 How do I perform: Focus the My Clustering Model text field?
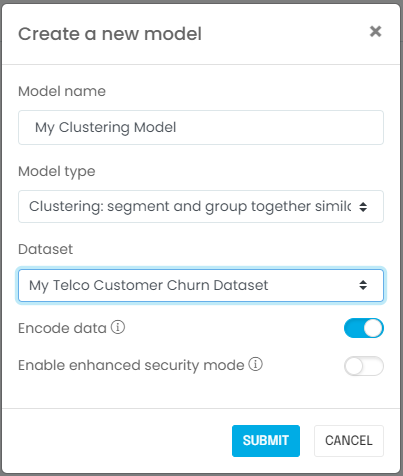click(x=201, y=128)
